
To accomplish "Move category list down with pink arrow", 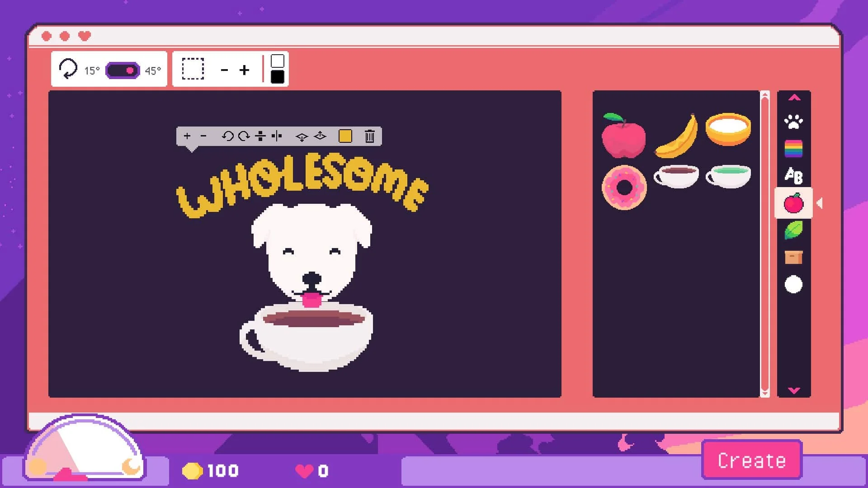I will [x=794, y=390].
